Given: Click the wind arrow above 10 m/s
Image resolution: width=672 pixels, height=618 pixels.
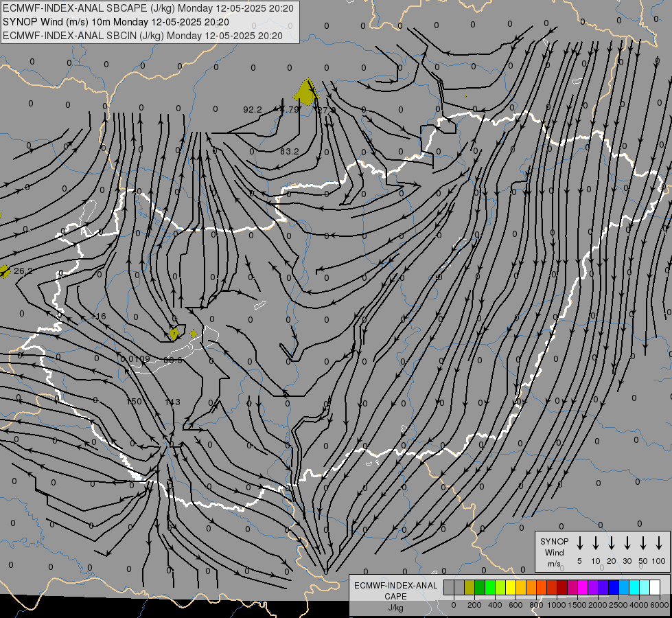Looking at the screenshot, I should pos(595,543).
